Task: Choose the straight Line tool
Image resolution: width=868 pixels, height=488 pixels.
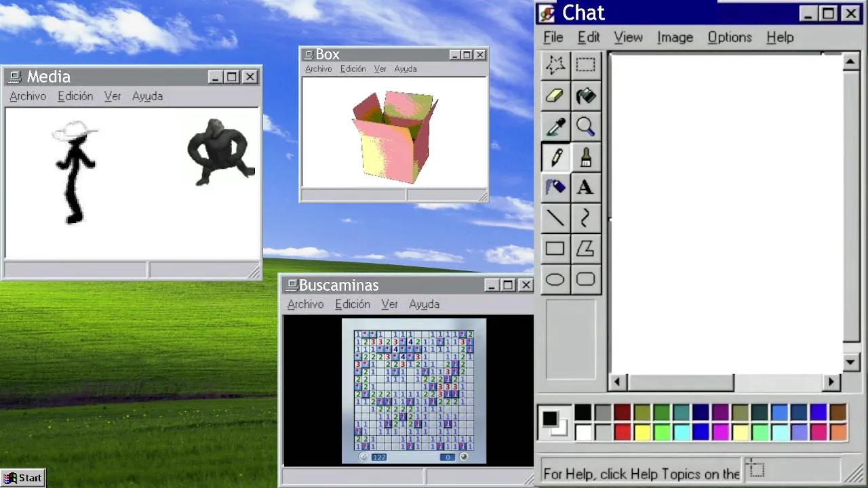Action: pyautogui.click(x=555, y=218)
